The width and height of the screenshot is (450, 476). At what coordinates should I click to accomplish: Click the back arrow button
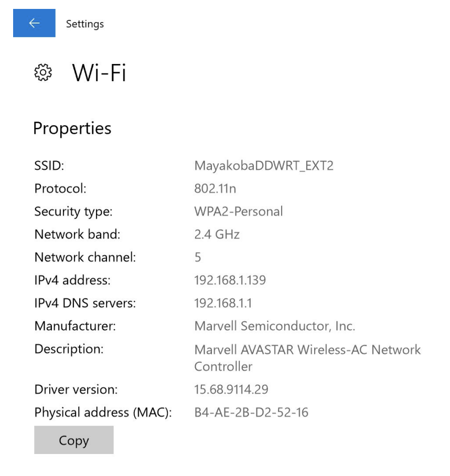[34, 23]
